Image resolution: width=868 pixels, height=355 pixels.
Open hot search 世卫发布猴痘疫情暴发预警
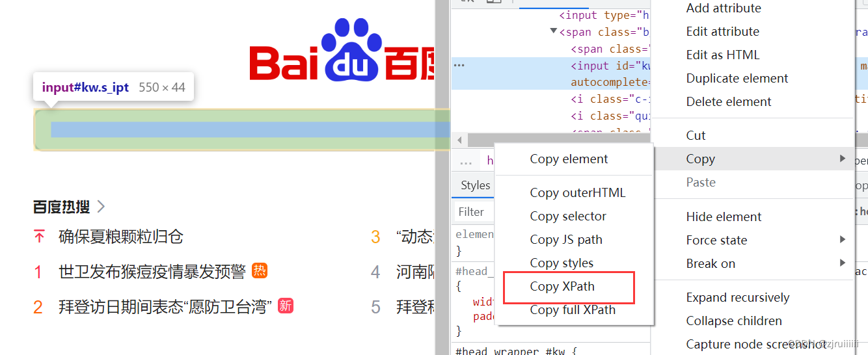[x=152, y=272]
